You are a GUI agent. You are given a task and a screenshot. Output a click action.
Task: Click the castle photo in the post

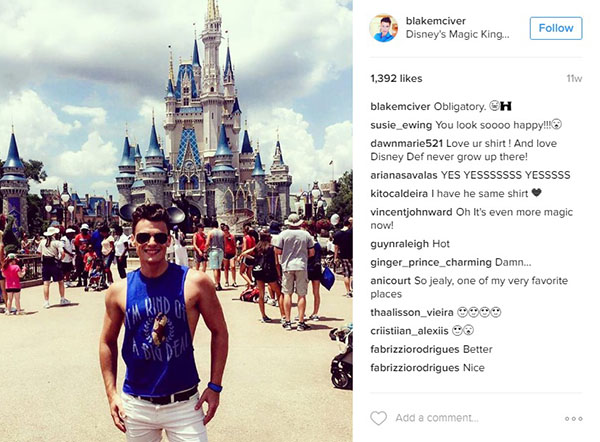pos(176,221)
